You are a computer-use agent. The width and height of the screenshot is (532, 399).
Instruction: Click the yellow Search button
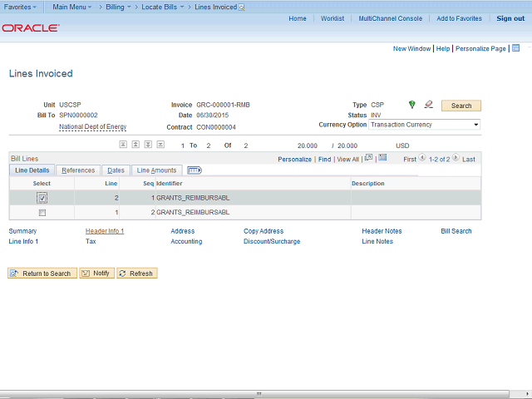pos(461,106)
